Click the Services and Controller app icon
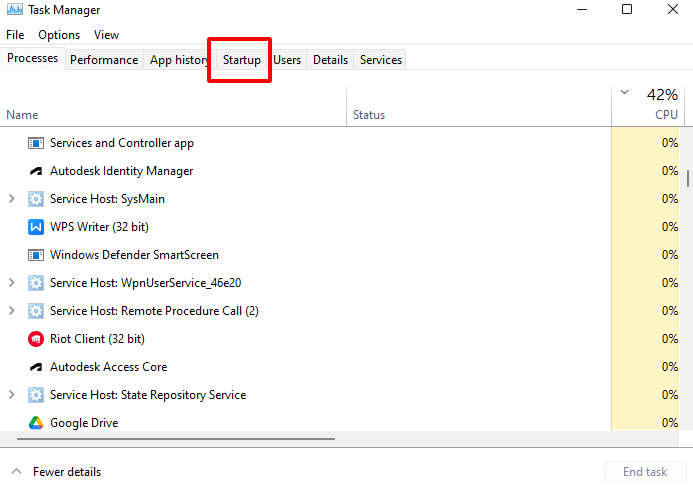Image resolution: width=693 pixels, height=492 pixels. click(36, 143)
